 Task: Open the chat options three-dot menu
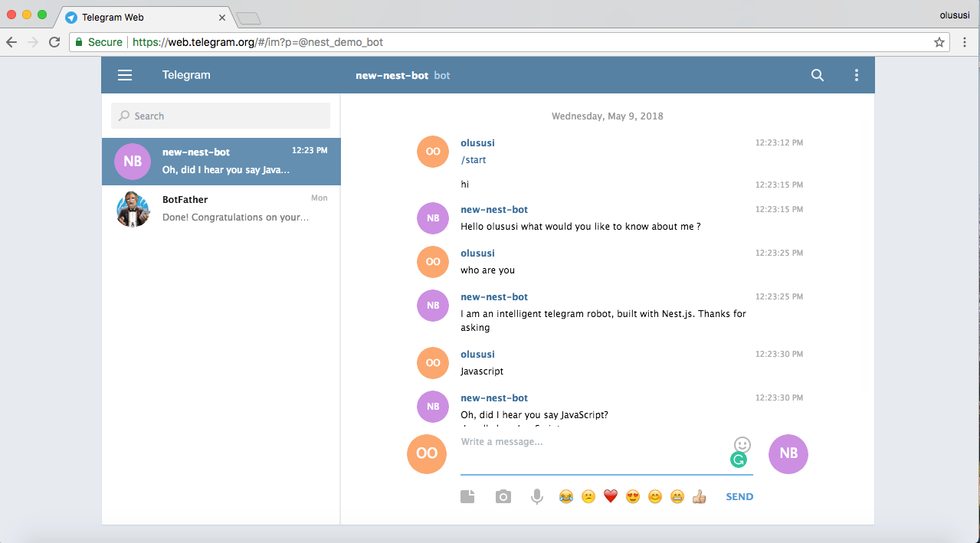857,75
